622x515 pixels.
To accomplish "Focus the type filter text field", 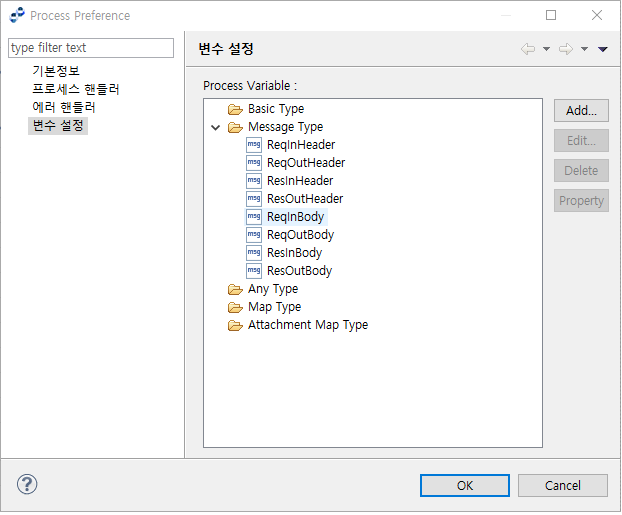I will pyautogui.click(x=91, y=48).
